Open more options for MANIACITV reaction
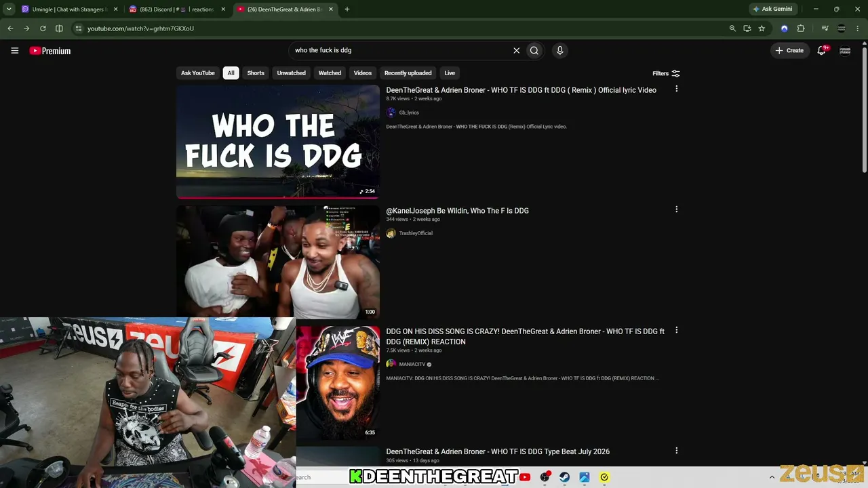The image size is (868, 488). [676, 330]
